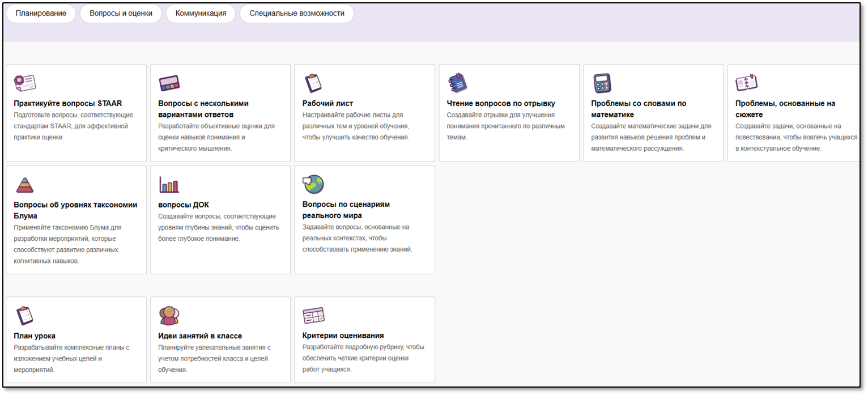Click the description starting 'Создавайте отрывки для улучшения'
The height and width of the screenshot is (395, 868).
pyautogui.click(x=506, y=126)
